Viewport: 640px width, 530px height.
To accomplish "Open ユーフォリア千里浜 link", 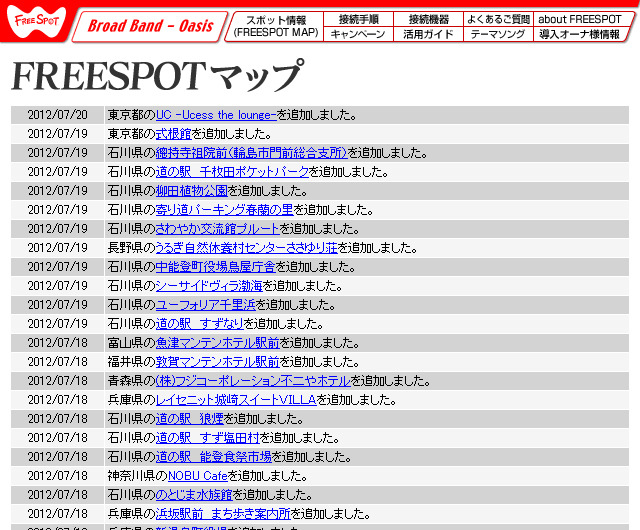I will [206, 305].
